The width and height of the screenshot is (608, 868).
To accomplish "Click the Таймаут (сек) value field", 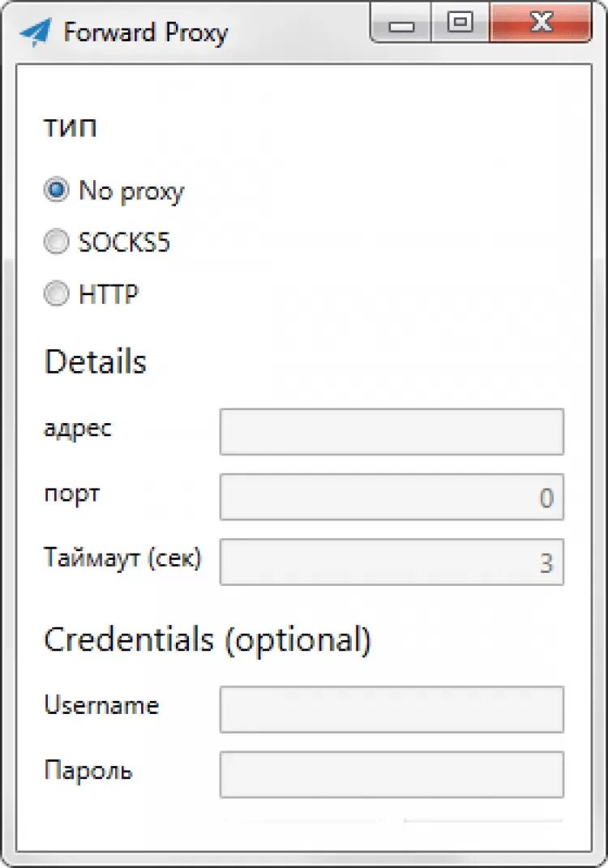I will pos(391,562).
